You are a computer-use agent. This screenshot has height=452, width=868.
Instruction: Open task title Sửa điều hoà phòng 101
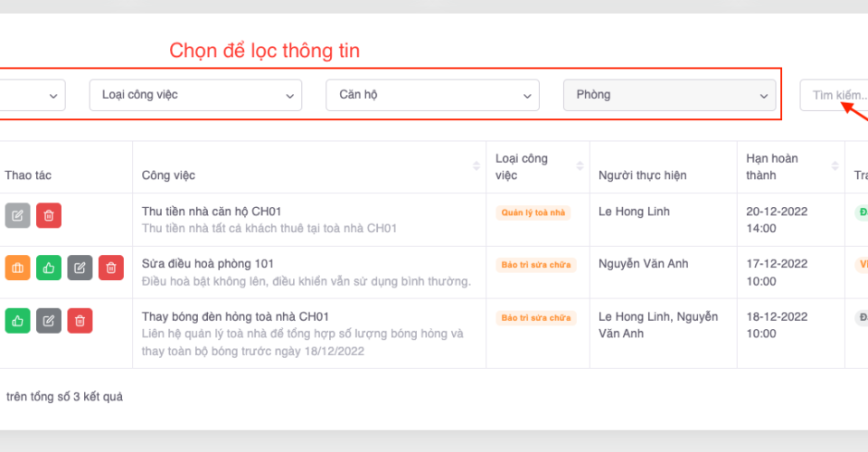click(207, 264)
